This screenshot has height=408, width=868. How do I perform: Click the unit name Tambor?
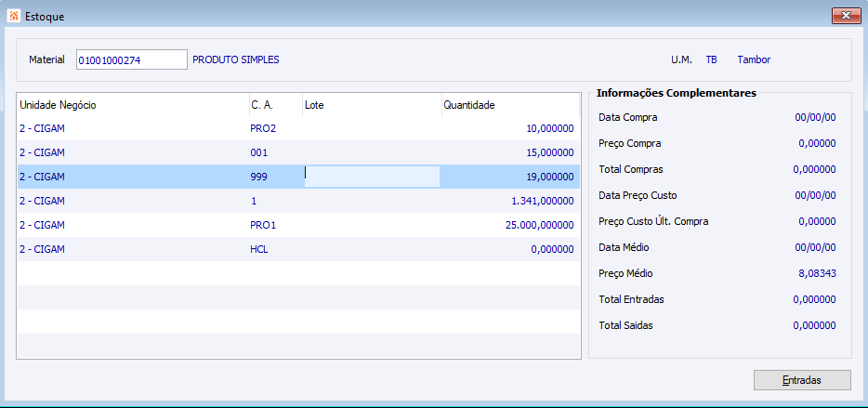pyautogui.click(x=754, y=59)
